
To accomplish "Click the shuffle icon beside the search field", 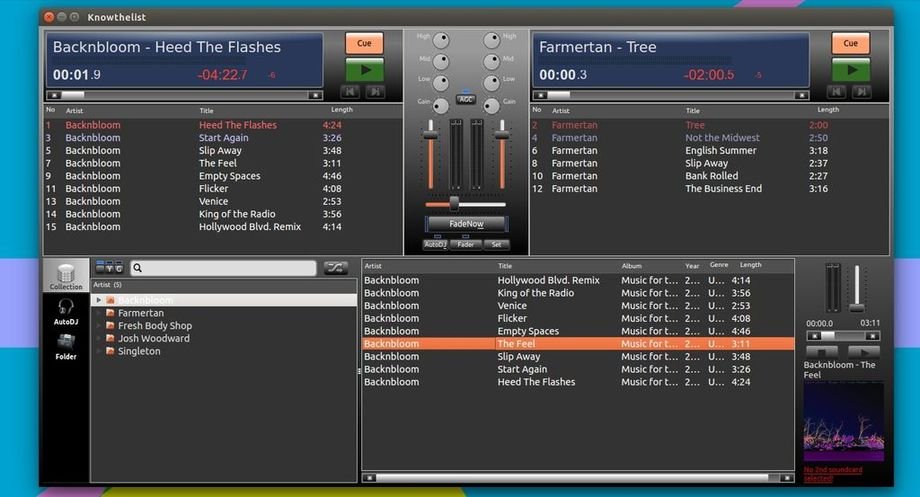I will point(335,268).
